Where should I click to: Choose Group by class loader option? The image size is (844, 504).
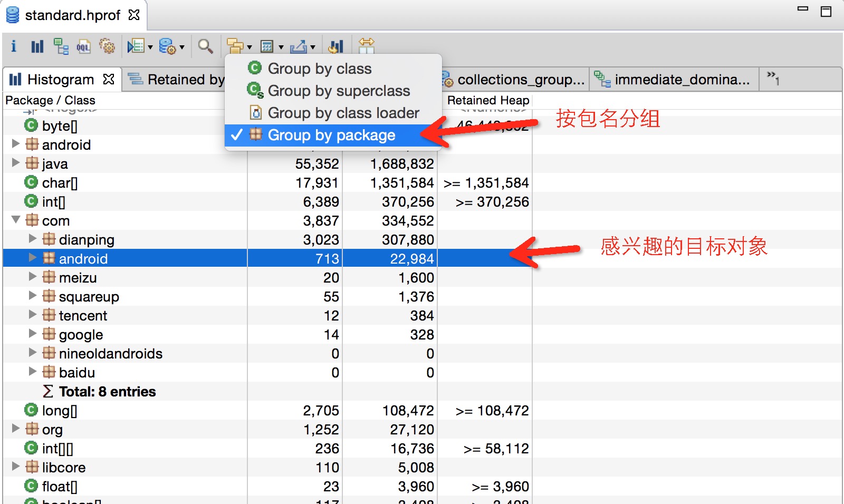pos(343,113)
